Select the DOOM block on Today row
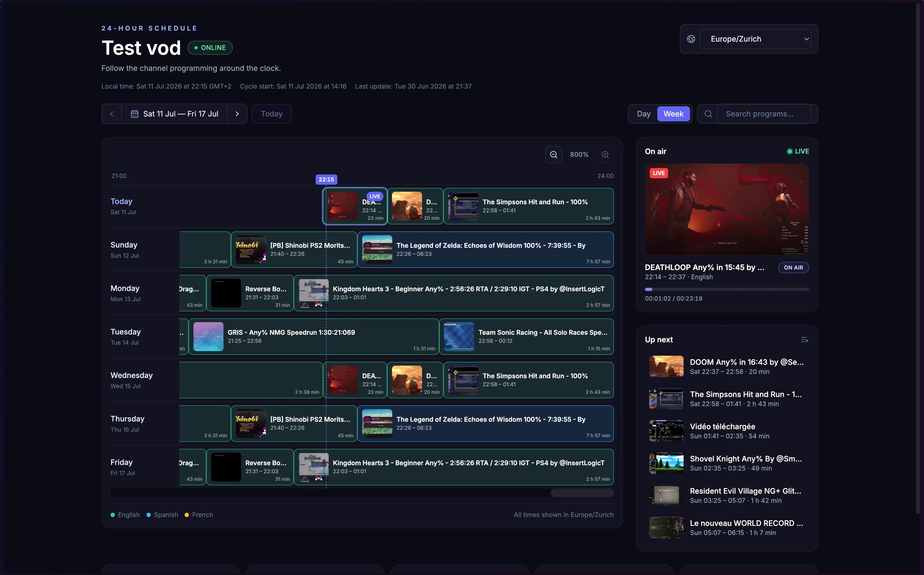 coord(415,206)
